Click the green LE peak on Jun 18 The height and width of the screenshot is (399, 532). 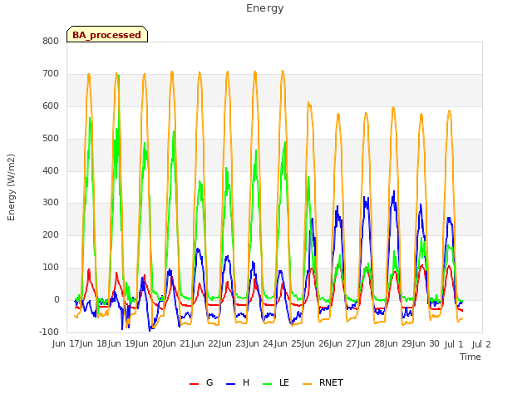[119, 76]
